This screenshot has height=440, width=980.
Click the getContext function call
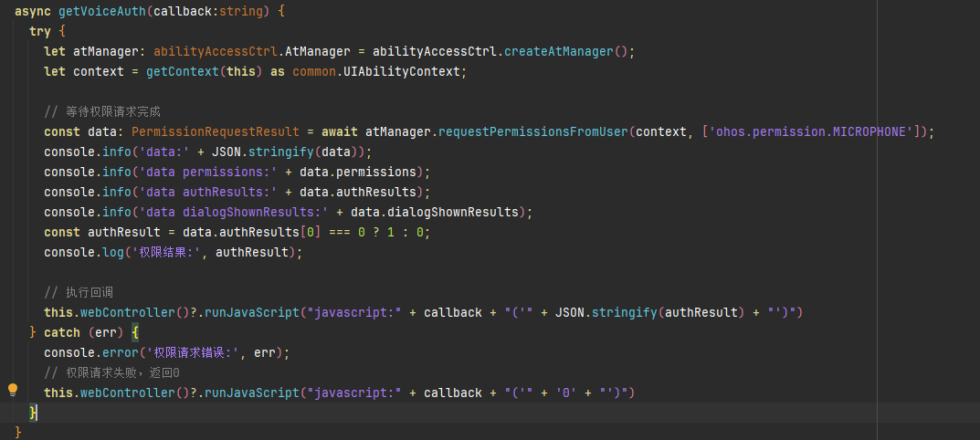coord(183,71)
